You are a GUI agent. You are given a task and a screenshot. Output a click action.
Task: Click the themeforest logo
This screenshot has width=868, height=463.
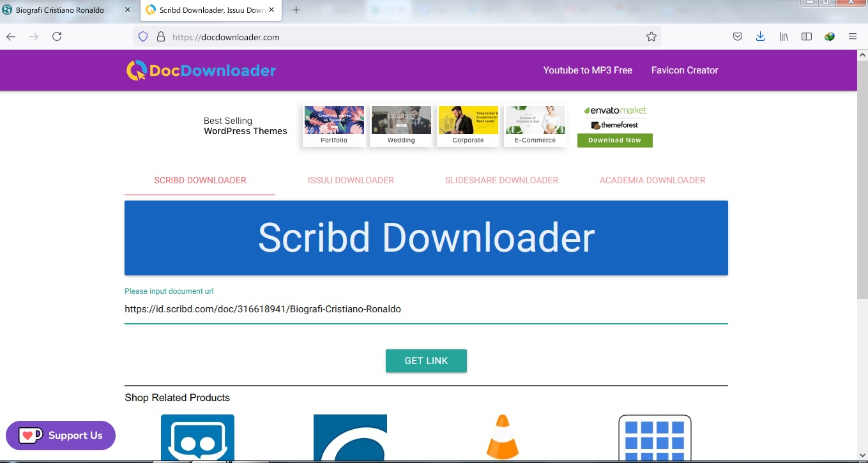click(x=614, y=125)
